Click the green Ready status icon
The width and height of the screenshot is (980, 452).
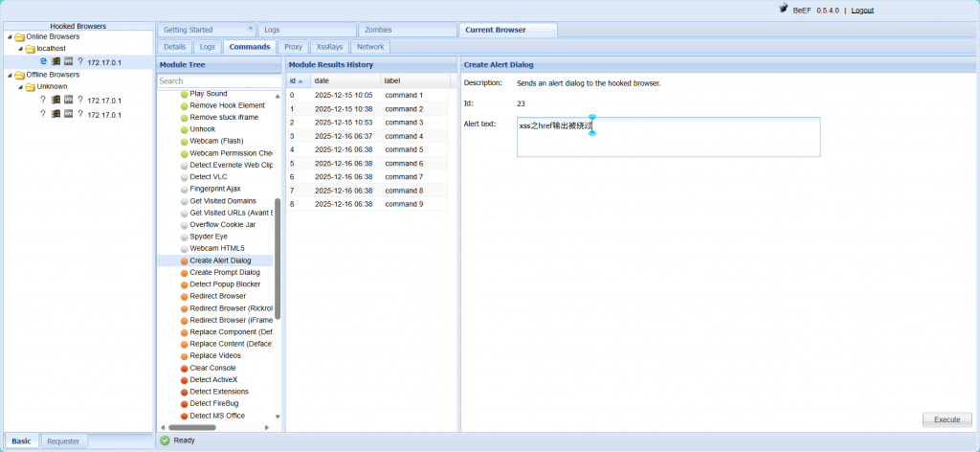pos(165,441)
